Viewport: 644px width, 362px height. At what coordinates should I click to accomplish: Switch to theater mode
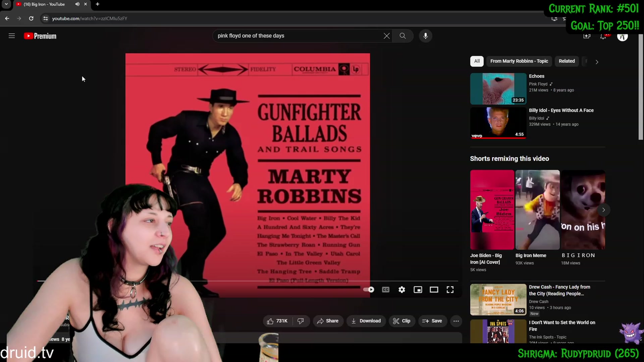point(434,290)
